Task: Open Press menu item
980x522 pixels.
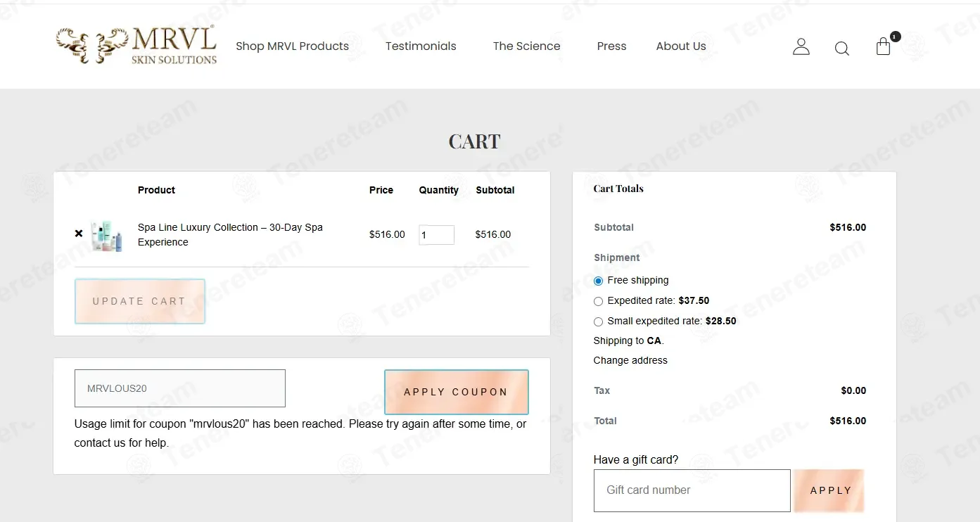Action: click(x=611, y=46)
